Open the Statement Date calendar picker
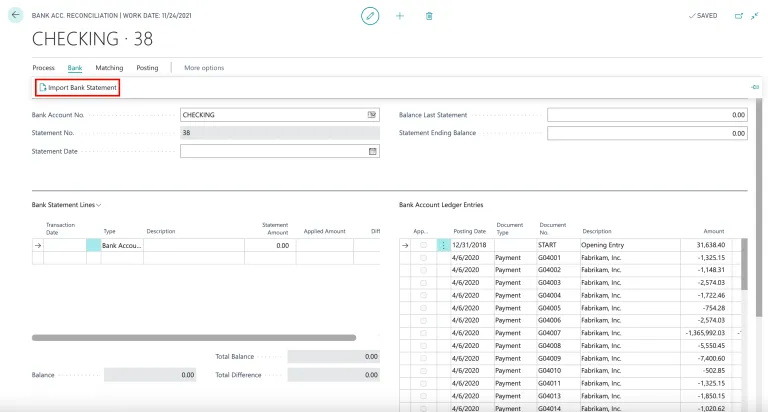Image resolution: width=768 pixels, height=412 pixels. (372, 151)
